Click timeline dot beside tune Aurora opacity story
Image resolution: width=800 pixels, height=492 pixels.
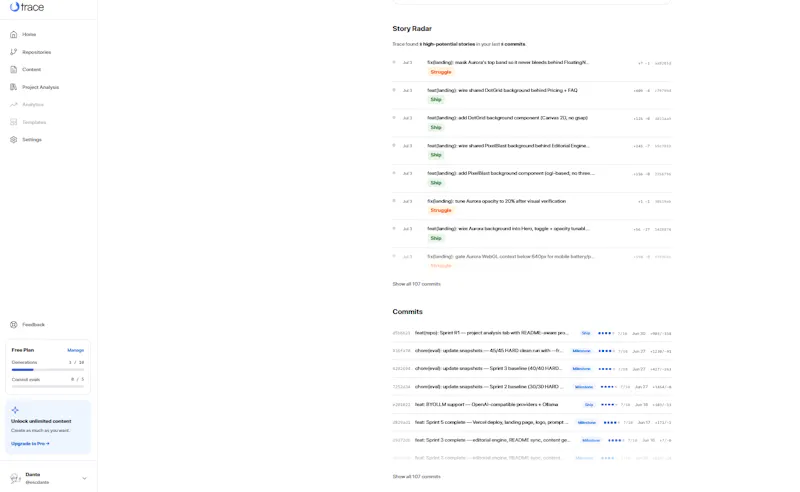click(394, 201)
